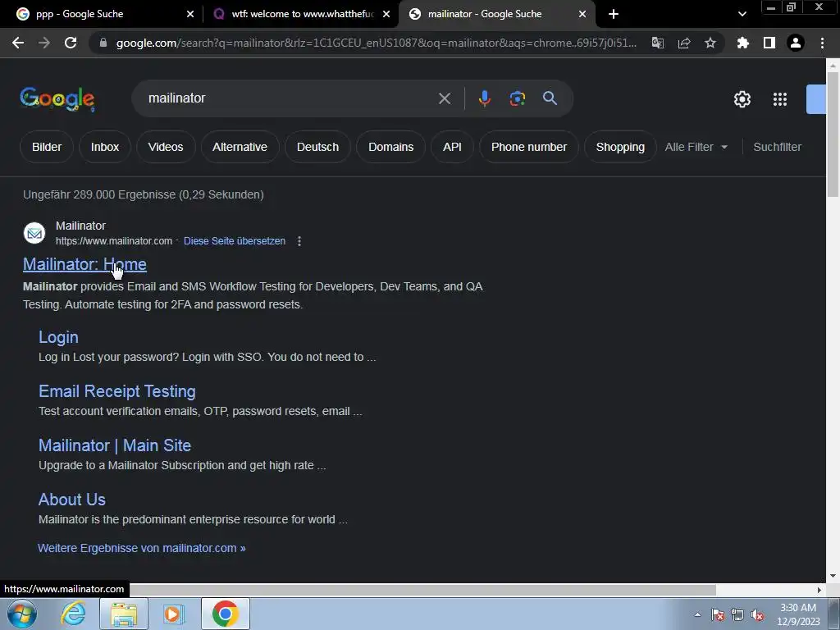Click 'Weitere Ergebnisse von mailinator.com »'
This screenshot has height=630, width=840.
click(141, 548)
